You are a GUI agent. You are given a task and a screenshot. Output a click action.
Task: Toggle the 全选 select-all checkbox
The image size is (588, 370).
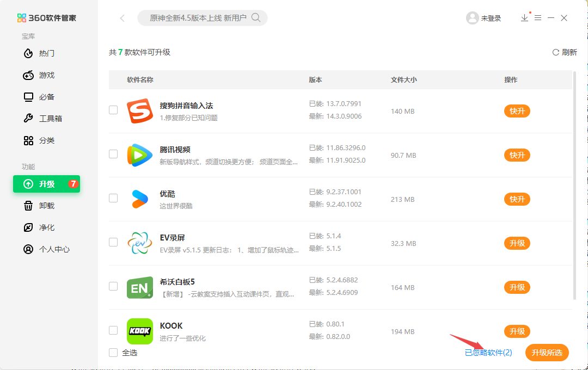(113, 353)
